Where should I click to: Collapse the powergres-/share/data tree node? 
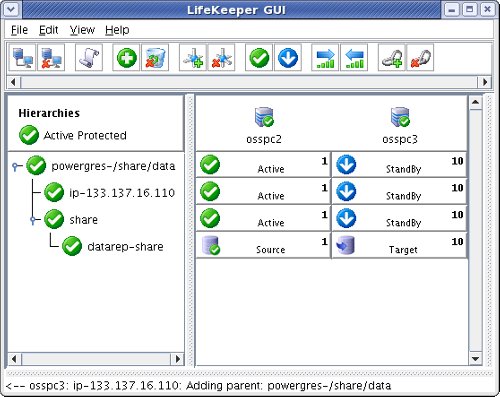pyautogui.click(x=16, y=166)
